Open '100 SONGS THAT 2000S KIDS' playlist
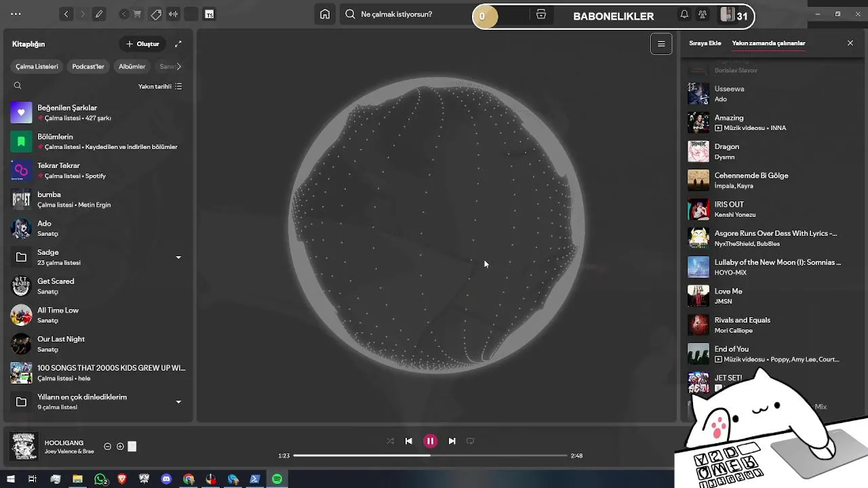868x488 pixels. pos(98,373)
